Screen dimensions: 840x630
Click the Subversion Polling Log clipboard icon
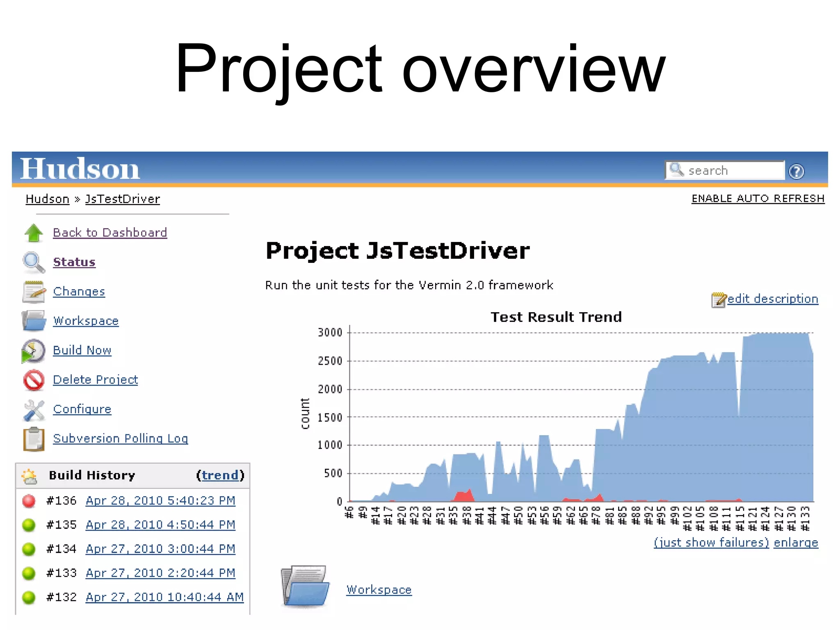[x=34, y=439]
